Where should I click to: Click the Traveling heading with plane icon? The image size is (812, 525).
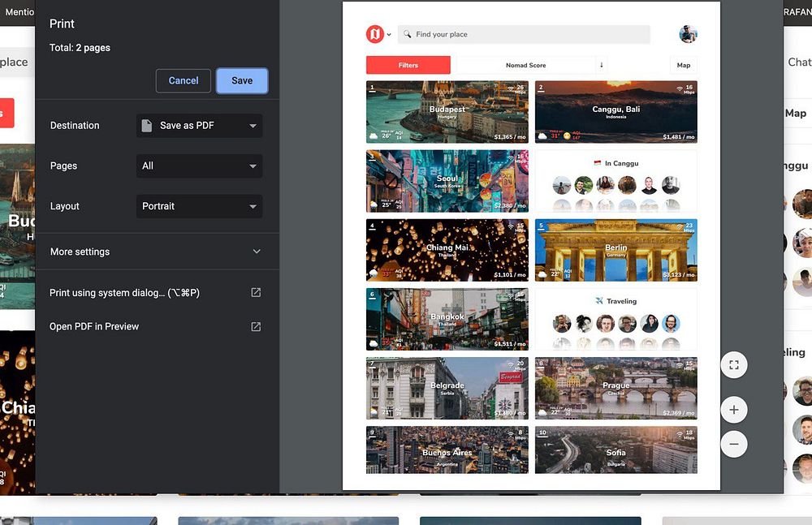click(x=615, y=301)
